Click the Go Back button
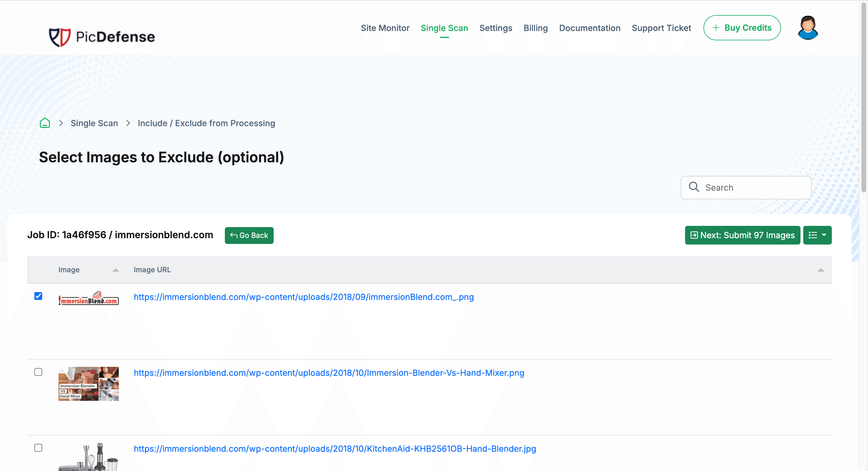The image size is (868, 471). pos(249,235)
